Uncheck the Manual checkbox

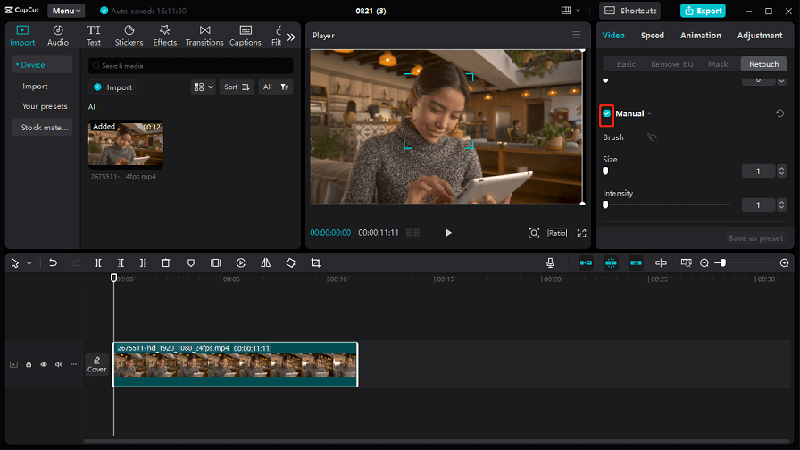click(x=606, y=114)
